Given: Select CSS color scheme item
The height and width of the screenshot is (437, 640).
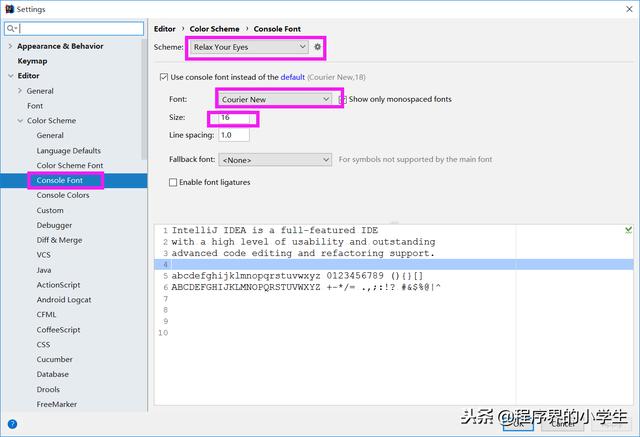Looking at the screenshot, I should click(43, 344).
